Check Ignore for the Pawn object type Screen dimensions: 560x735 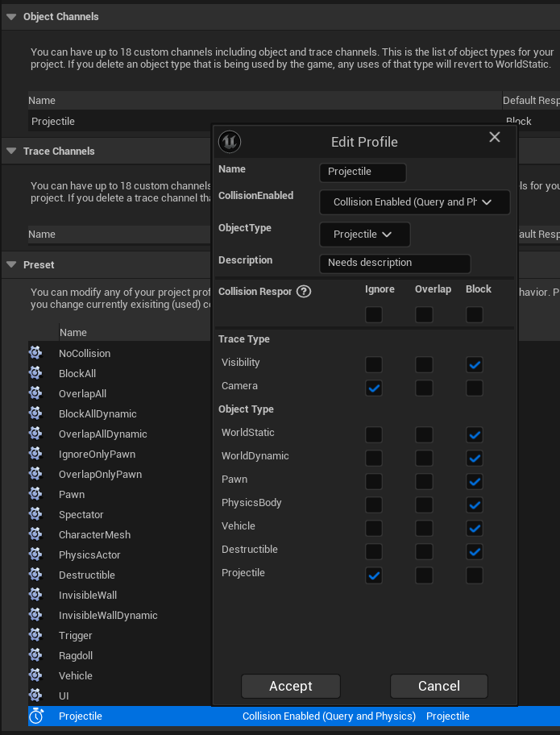374,482
